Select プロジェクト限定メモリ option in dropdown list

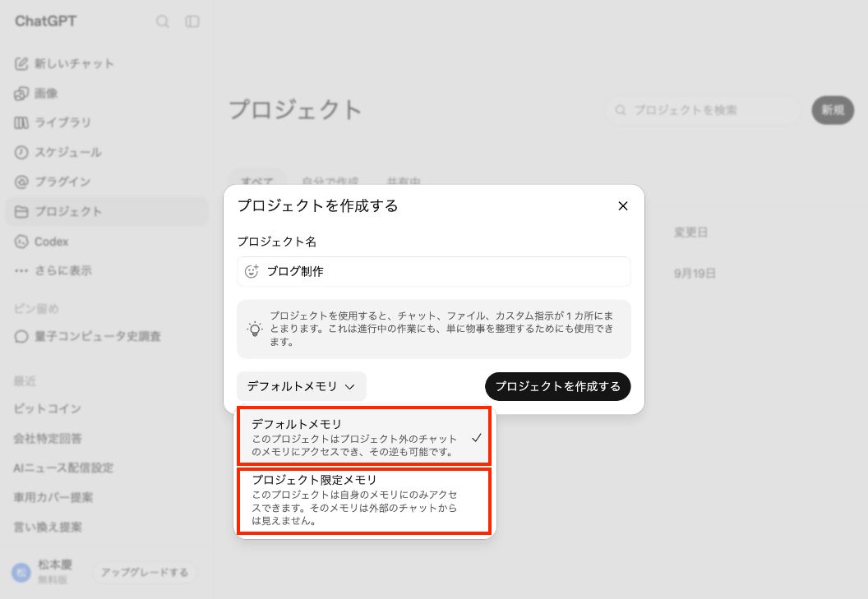click(x=364, y=501)
